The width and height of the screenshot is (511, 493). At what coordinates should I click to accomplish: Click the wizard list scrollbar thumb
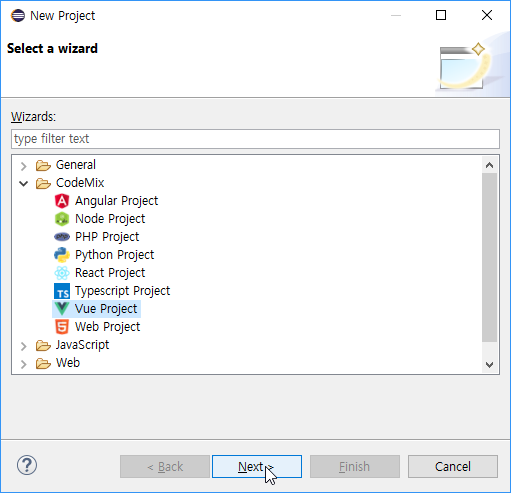(x=489, y=257)
